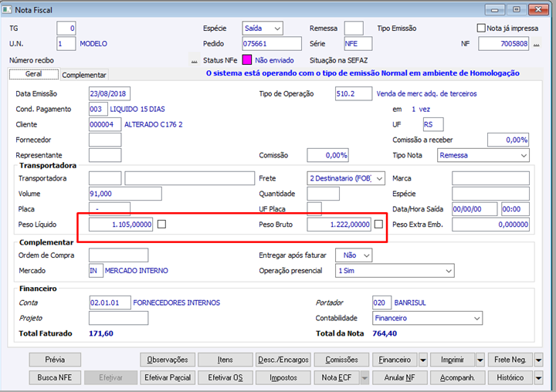Screen dimensions: 556x392
Task: Click the Data Emissão field
Action: [x=110, y=94]
